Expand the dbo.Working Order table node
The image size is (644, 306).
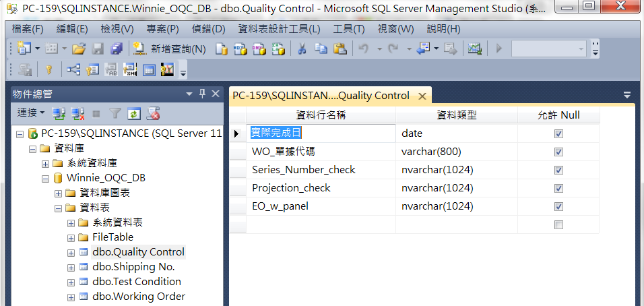coord(71,297)
